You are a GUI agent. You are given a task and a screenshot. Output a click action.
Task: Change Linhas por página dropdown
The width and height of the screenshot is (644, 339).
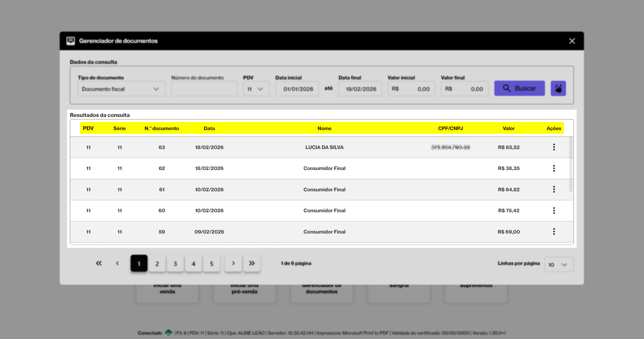pyautogui.click(x=559, y=265)
